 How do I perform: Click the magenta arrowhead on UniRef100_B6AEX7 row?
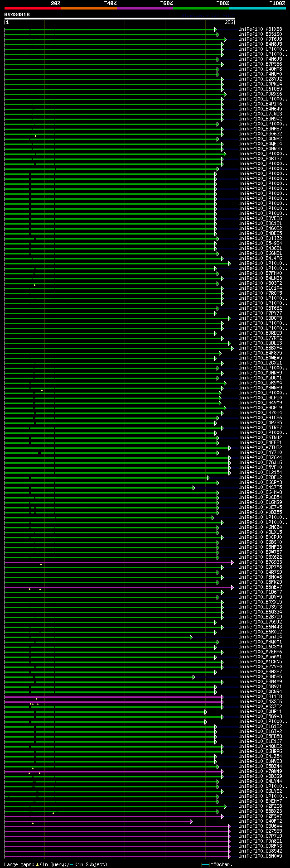232,587
